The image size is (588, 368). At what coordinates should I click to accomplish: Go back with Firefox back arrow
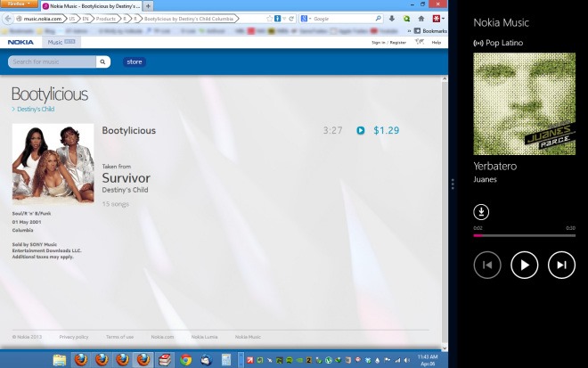pyautogui.click(x=7, y=19)
